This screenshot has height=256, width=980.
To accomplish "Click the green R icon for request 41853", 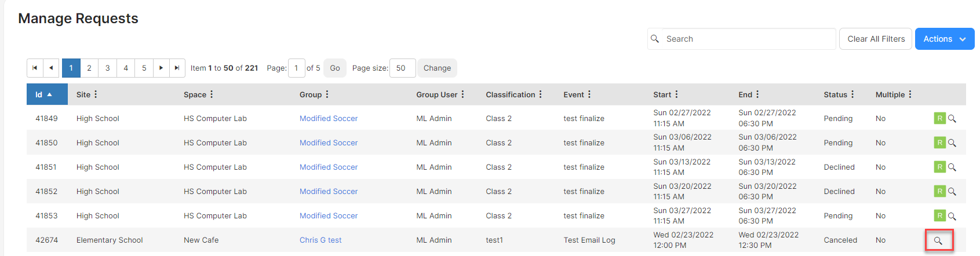I will (x=939, y=215).
